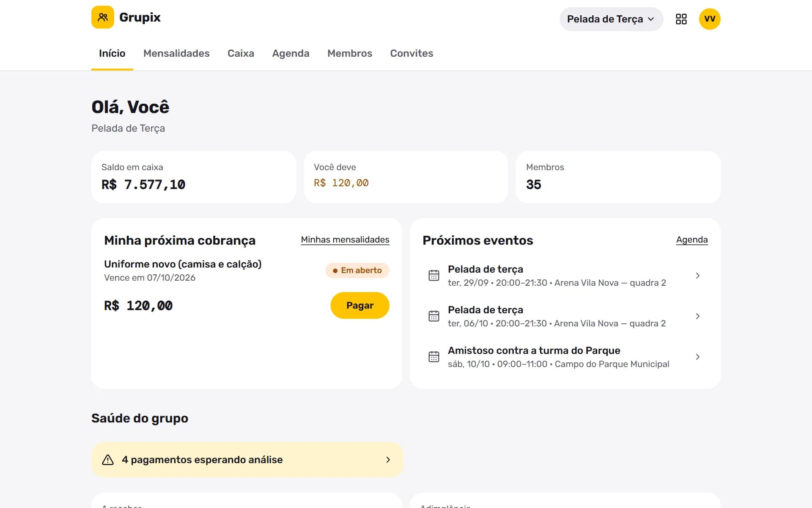The image size is (812, 508).
Task: Click the '4 pagamentos esperando análise' text
Action: (x=202, y=460)
